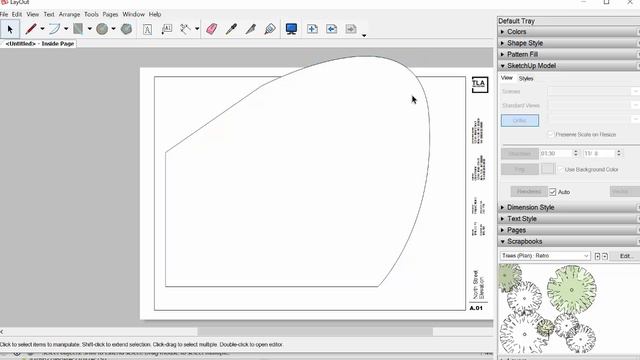
Task: Open Trees (Plan) Retro scrapbook dropdown
Action: click(x=545, y=256)
